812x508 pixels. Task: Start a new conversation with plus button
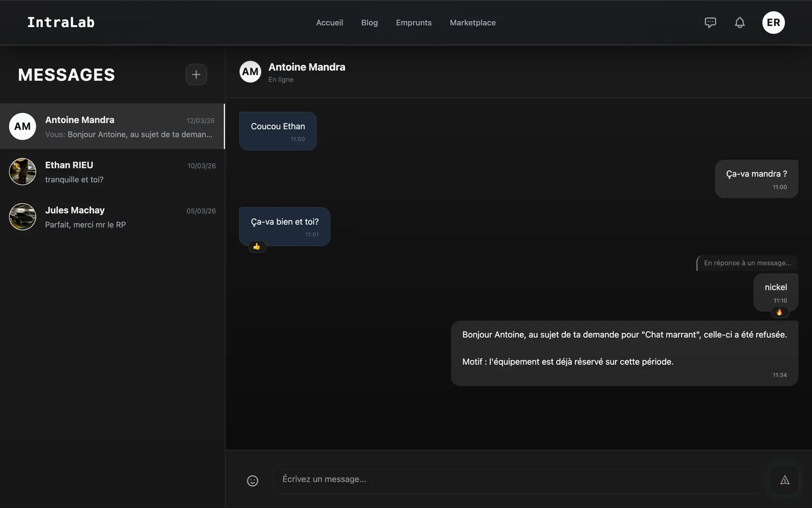pyautogui.click(x=196, y=75)
